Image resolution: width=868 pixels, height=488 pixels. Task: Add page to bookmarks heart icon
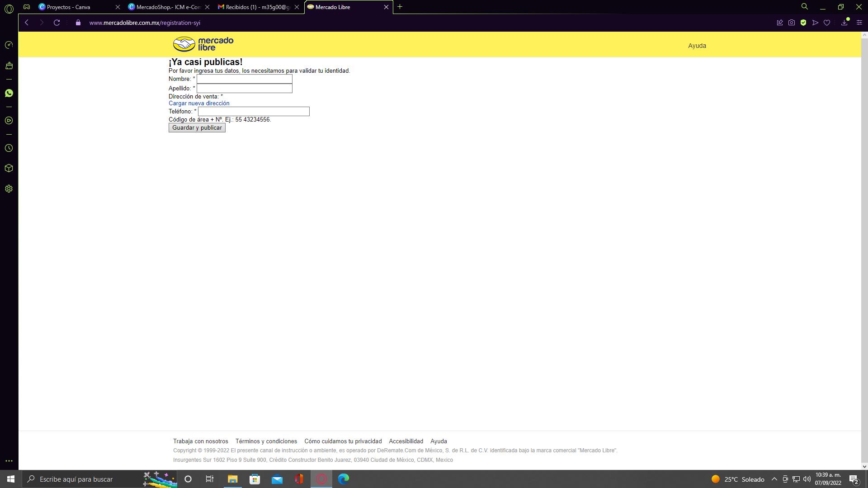827,23
